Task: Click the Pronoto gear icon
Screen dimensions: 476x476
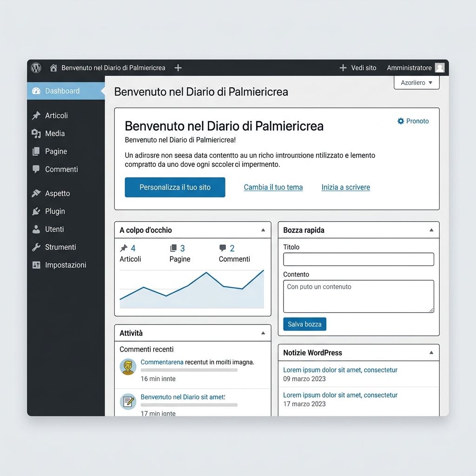Action: coord(400,121)
